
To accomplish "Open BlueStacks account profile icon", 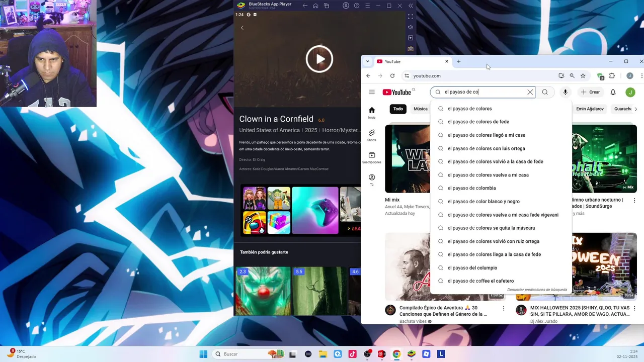I will click(x=346, y=6).
